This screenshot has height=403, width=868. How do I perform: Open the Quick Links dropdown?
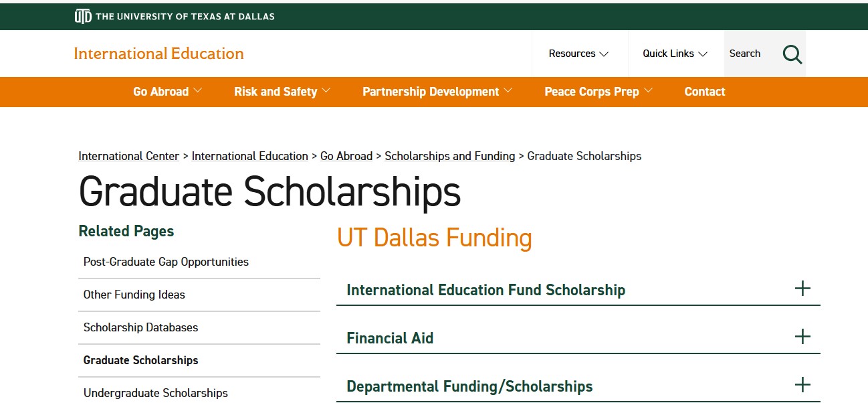pyautogui.click(x=675, y=54)
